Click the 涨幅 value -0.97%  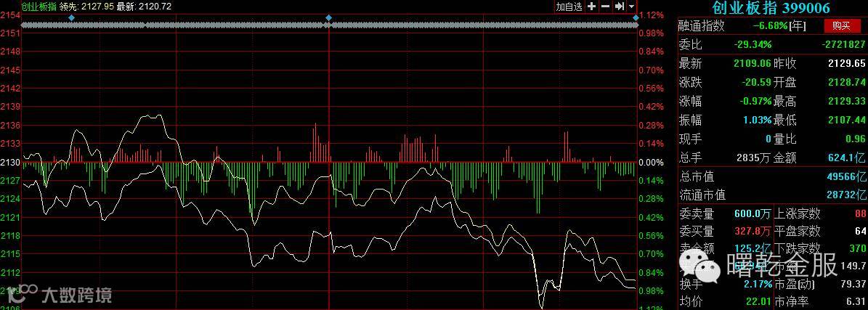(757, 102)
